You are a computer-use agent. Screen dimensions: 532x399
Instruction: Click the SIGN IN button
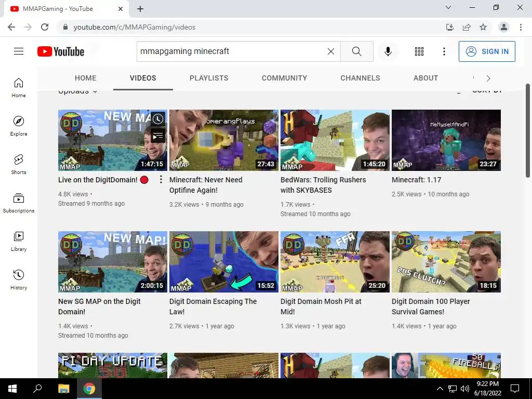487,51
